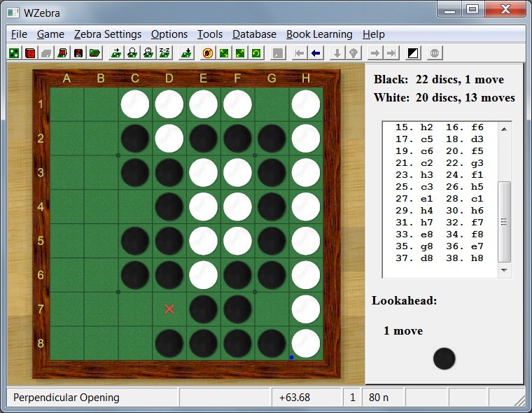
Task: Click the board with white circle icon
Action: point(132,53)
